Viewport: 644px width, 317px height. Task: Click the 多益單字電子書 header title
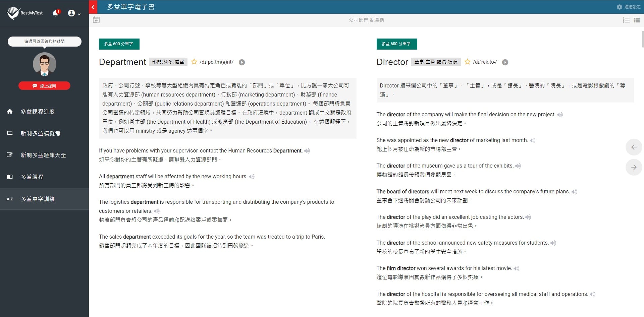[x=130, y=7]
